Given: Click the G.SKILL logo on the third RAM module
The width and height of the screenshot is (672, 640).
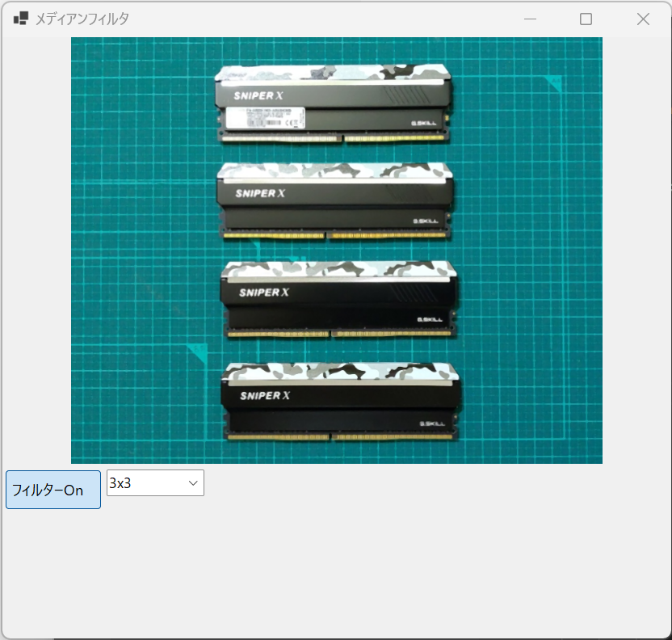Looking at the screenshot, I should [431, 320].
